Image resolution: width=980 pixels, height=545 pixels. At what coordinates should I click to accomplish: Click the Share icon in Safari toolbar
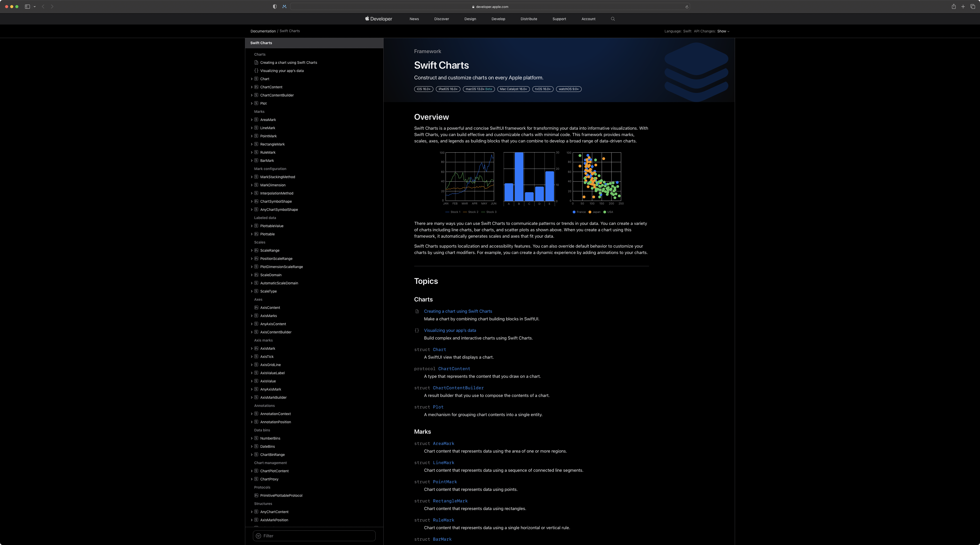coord(953,6)
